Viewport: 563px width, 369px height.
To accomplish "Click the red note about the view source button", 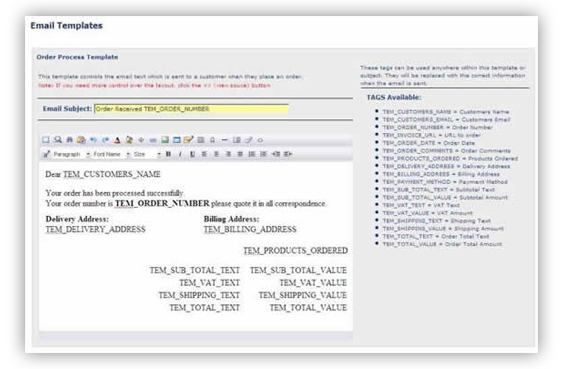I will tap(154, 85).
